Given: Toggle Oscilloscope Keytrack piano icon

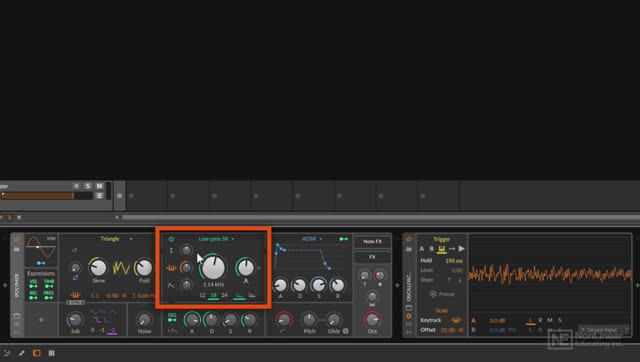Looking at the screenshot, I should (x=456, y=320).
